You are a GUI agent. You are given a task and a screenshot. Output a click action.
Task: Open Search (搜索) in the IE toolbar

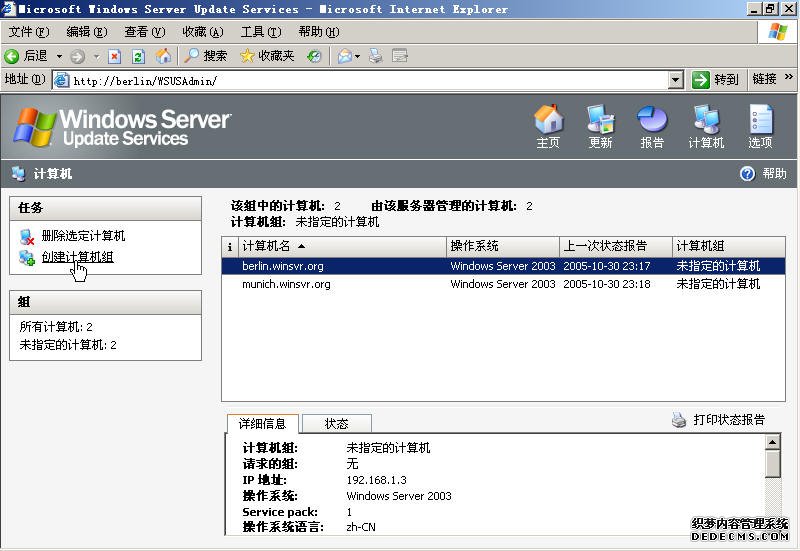pyautogui.click(x=205, y=56)
